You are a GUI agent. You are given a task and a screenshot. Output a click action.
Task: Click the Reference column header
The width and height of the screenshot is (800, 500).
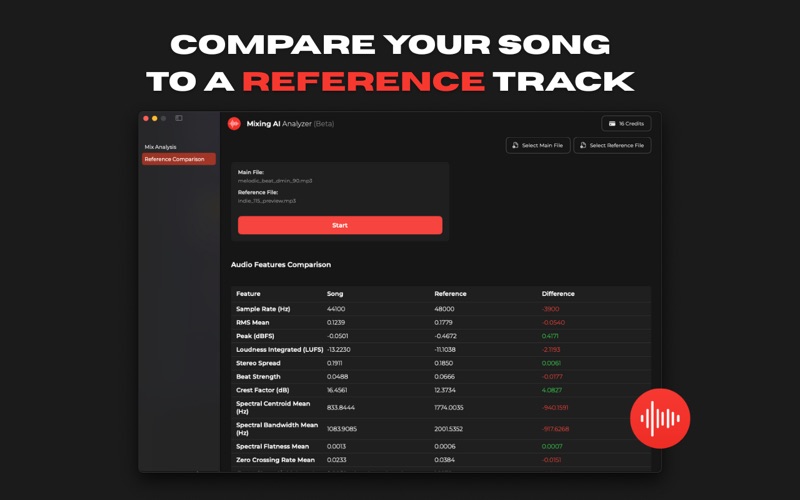[x=450, y=294]
